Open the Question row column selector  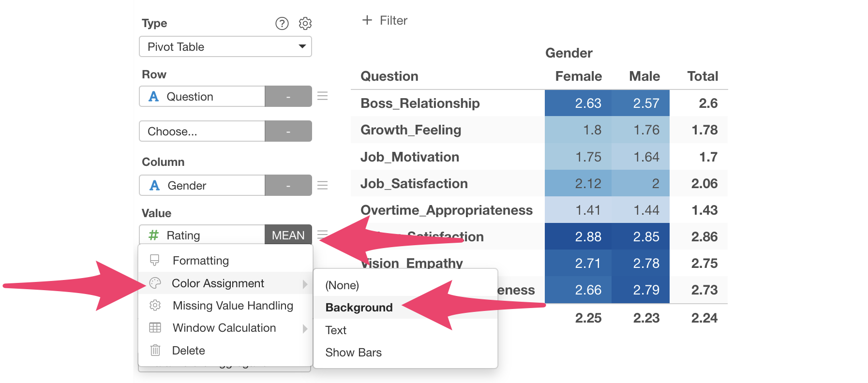[202, 97]
